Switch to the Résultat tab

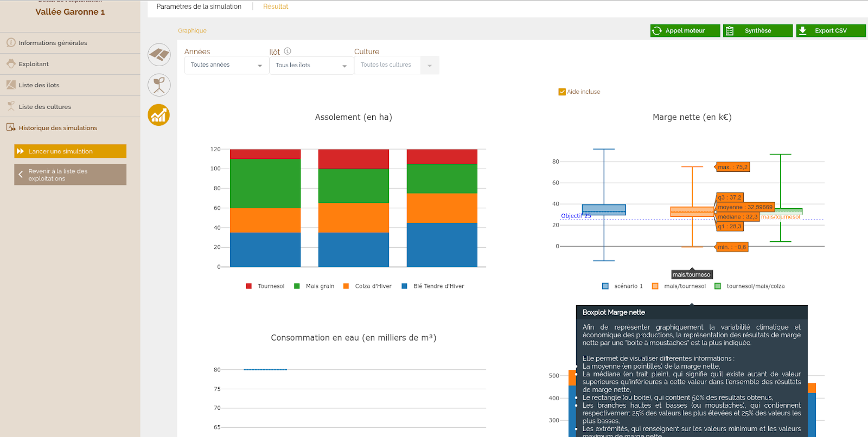click(x=276, y=7)
